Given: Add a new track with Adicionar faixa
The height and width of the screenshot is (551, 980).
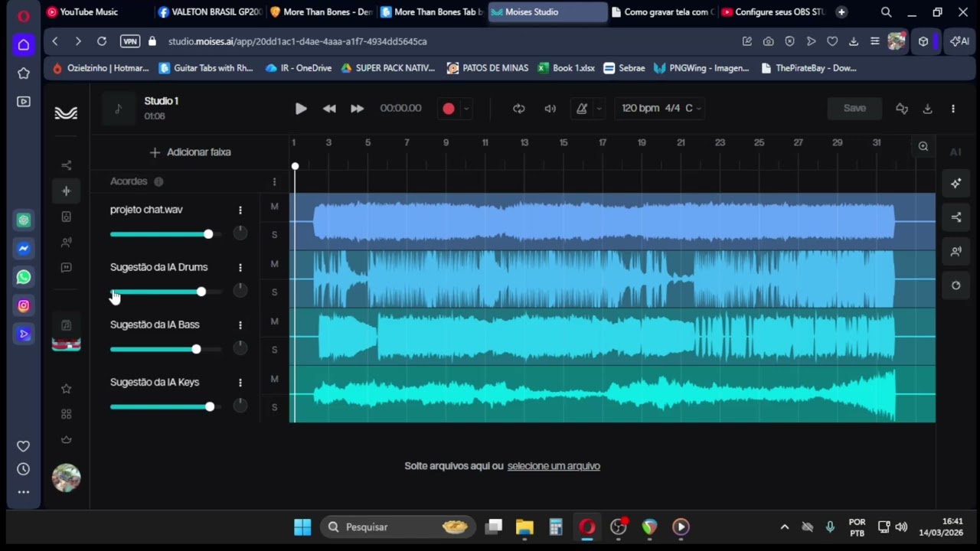Looking at the screenshot, I should 190,152.
